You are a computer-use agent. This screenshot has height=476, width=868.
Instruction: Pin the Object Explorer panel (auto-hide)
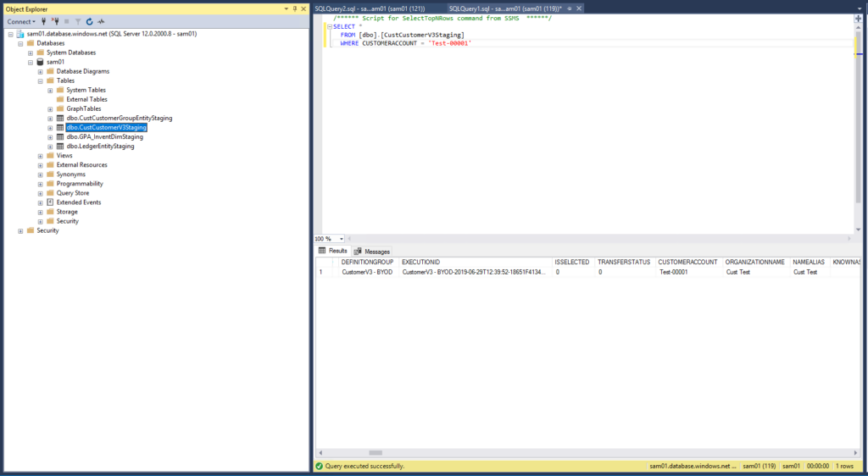(294, 8)
